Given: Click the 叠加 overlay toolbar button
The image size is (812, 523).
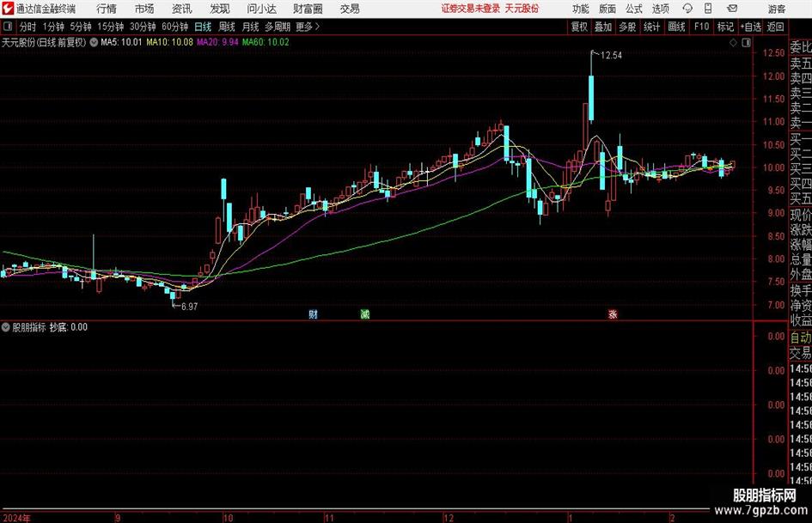Looking at the screenshot, I should click(603, 27).
